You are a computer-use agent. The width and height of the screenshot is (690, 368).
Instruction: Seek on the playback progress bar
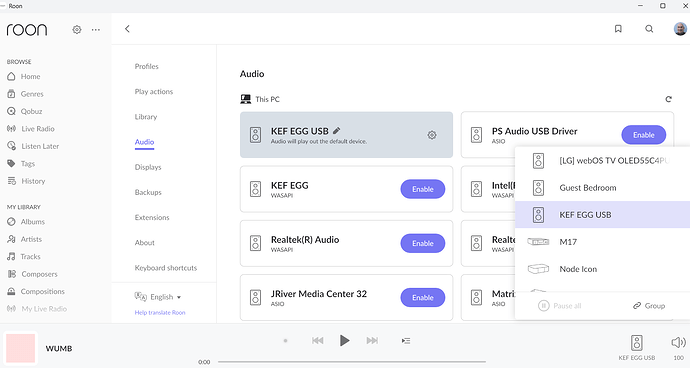(x=352, y=362)
